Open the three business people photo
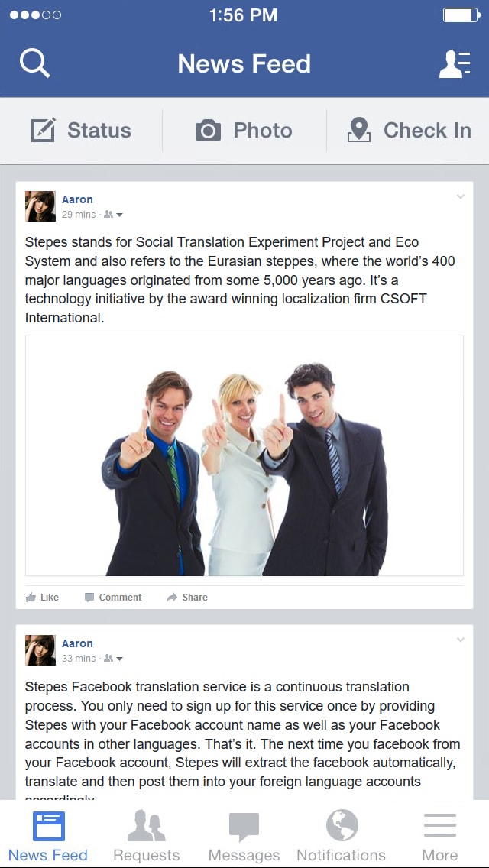489x868 pixels. pyautogui.click(x=244, y=455)
